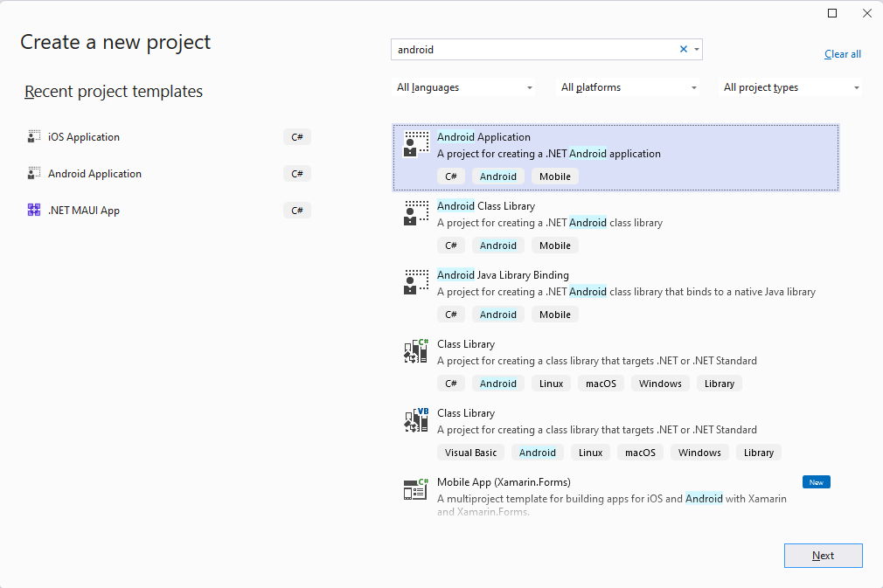This screenshot has width=883, height=588.
Task: Close the Create a new project dialog
Action: point(867,13)
